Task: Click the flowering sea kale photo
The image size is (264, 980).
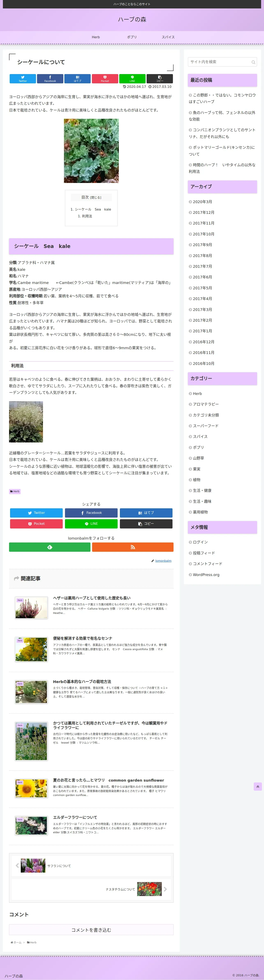Action: pyautogui.click(x=26, y=422)
